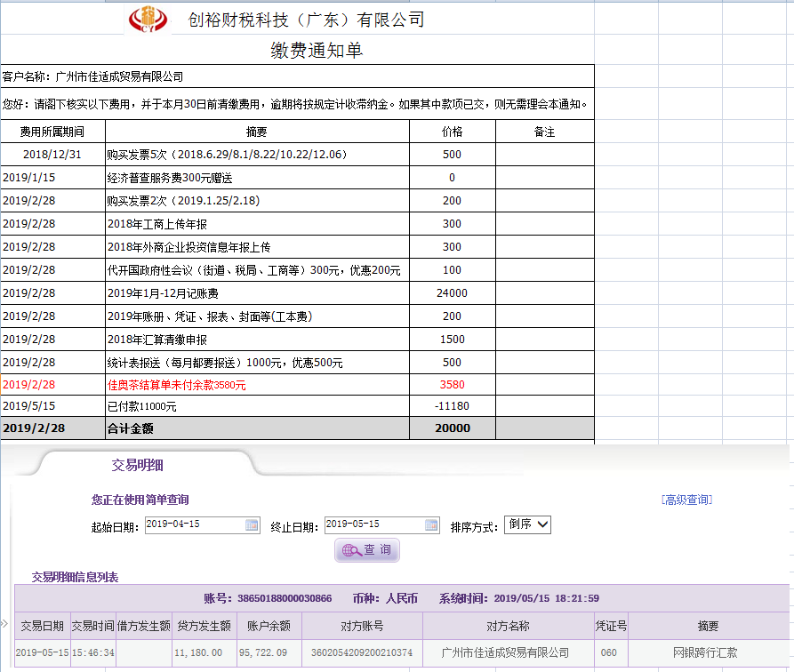Screen dimensions: 794x672
Task: Select the 统计表报送 summary cell
Action: (257, 363)
